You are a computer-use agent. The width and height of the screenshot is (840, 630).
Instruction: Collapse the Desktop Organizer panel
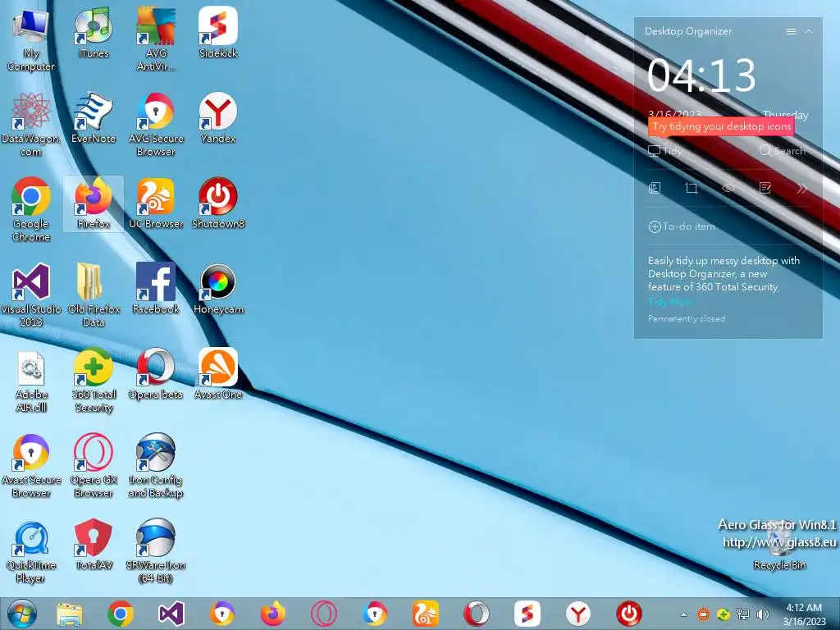click(809, 32)
